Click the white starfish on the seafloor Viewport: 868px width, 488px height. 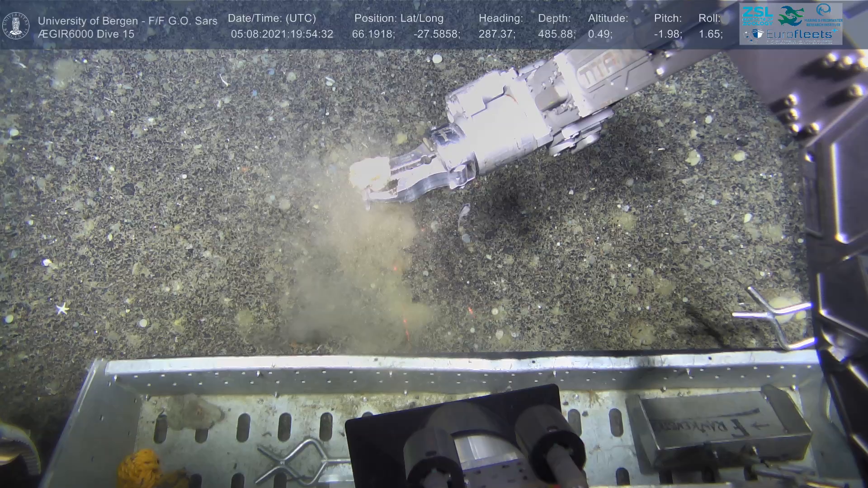[x=62, y=309]
